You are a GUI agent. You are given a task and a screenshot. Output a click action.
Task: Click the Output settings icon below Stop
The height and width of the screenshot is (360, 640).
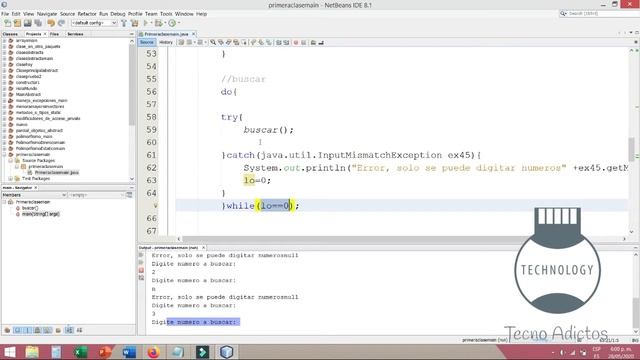click(x=141, y=278)
